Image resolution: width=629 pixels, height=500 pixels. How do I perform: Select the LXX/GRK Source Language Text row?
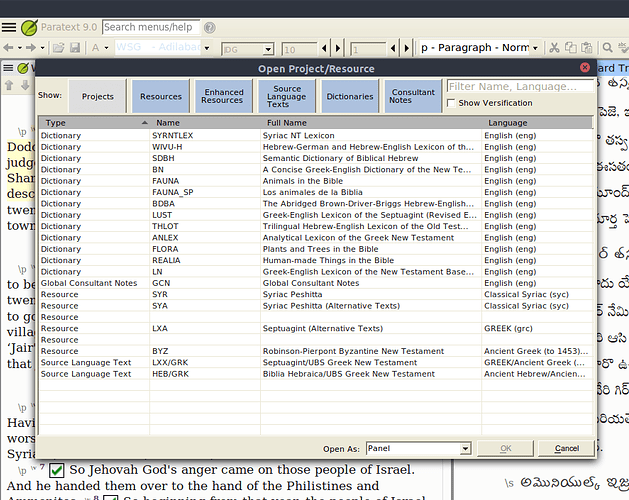(316, 362)
